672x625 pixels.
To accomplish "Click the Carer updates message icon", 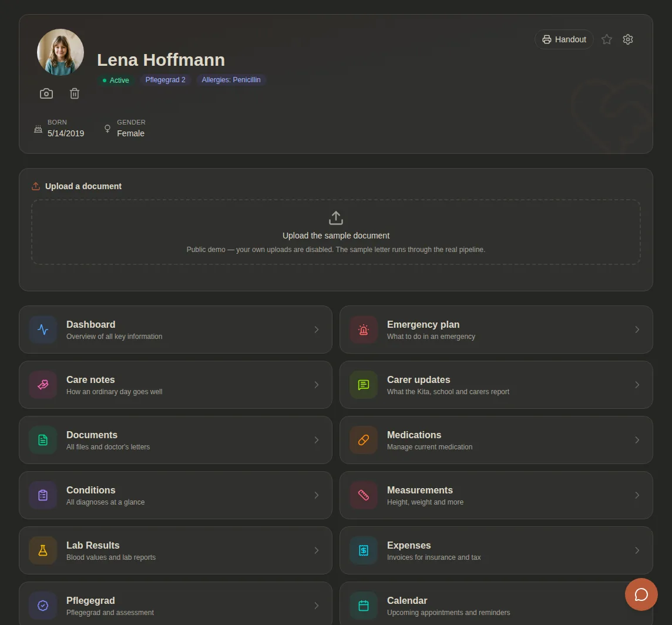I will (364, 385).
